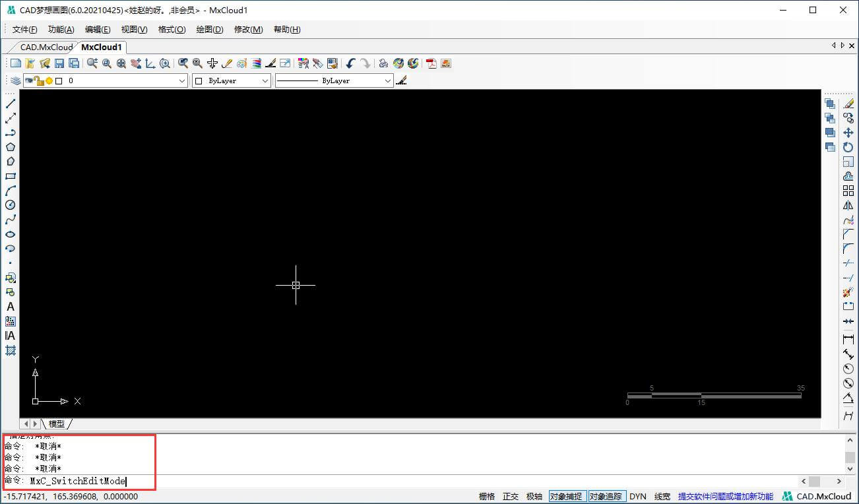Screen dimensions: 859x504
Task: Export drawing using the PDF icon
Action: (x=431, y=63)
